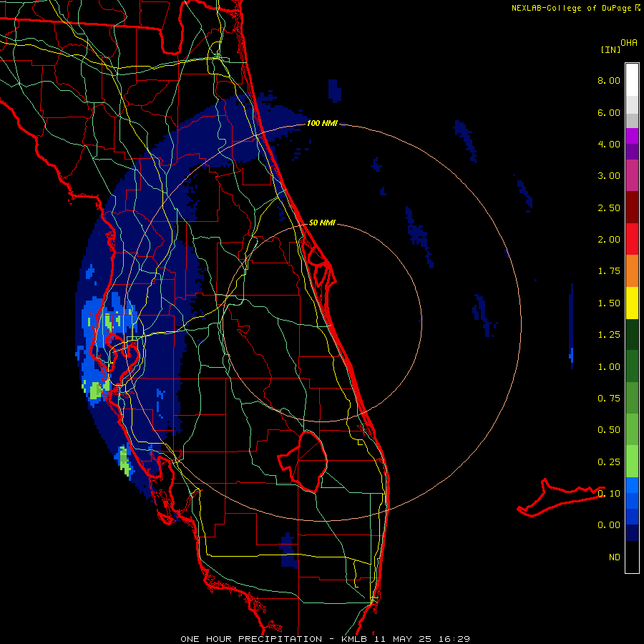Click the 50 NMI range ring label
This screenshot has width=644, height=644.
tap(322, 223)
